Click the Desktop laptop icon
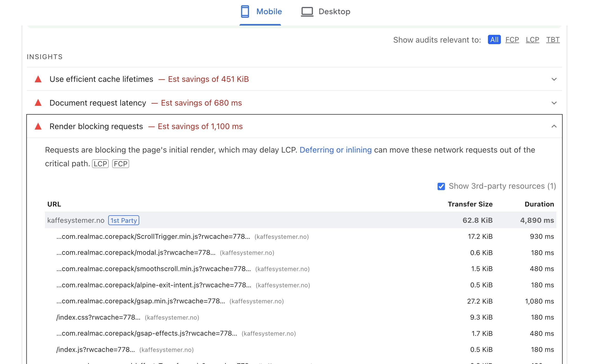The width and height of the screenshot is (591, 364). pyautogui.click(x=307, y=12)
